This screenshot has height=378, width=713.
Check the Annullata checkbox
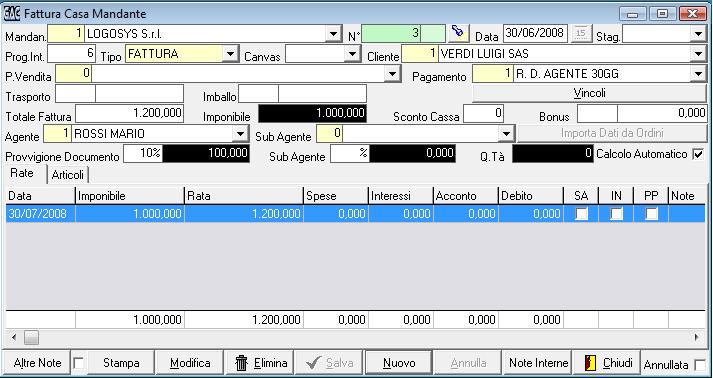[x=700, y=365]
